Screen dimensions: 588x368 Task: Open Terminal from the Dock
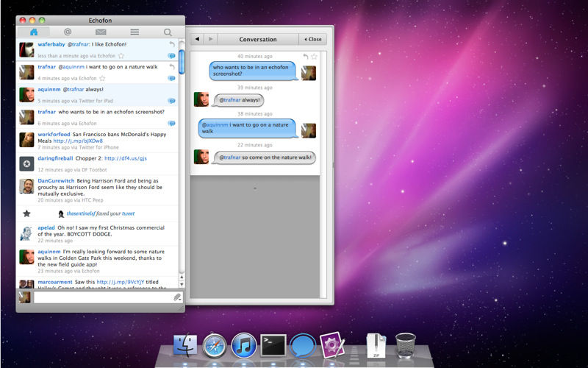click(x=273, y=345)
